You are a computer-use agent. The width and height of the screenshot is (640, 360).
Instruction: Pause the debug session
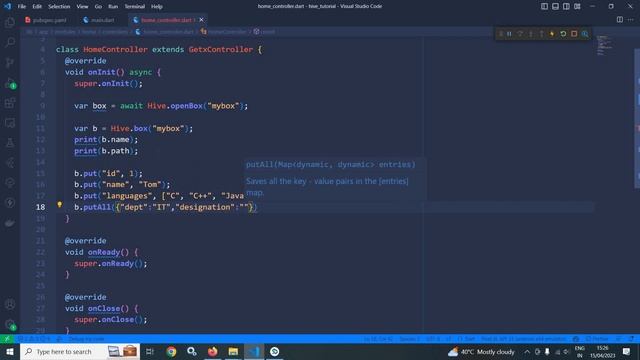(509, 34)
